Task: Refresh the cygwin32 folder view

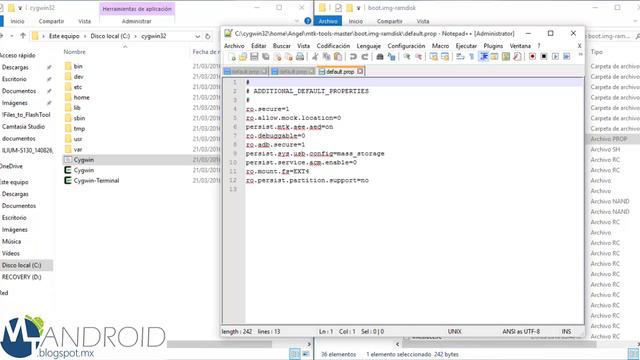Action: tap(208, 36)
